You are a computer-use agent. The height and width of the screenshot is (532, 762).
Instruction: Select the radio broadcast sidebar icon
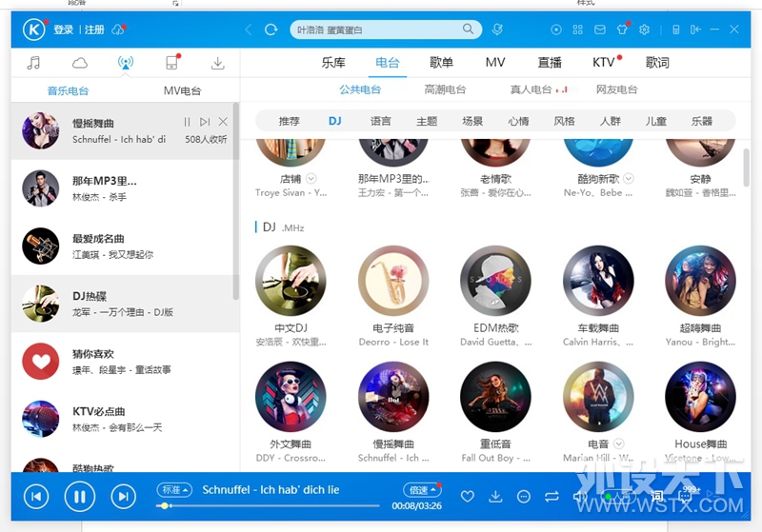click(x=126, y=62)
